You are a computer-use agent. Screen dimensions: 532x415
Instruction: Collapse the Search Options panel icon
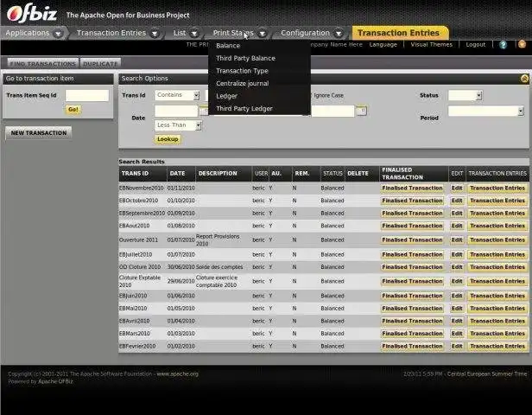(x=524, y=79)
